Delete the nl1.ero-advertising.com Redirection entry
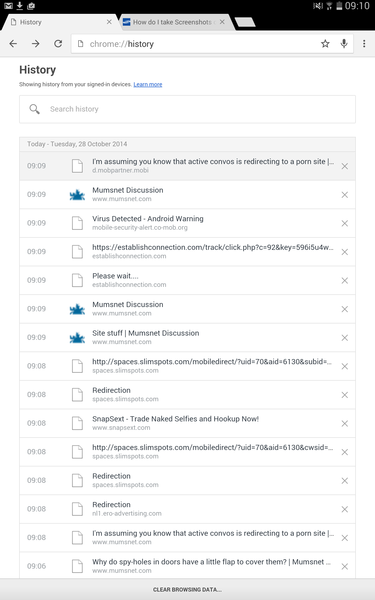 345,509
